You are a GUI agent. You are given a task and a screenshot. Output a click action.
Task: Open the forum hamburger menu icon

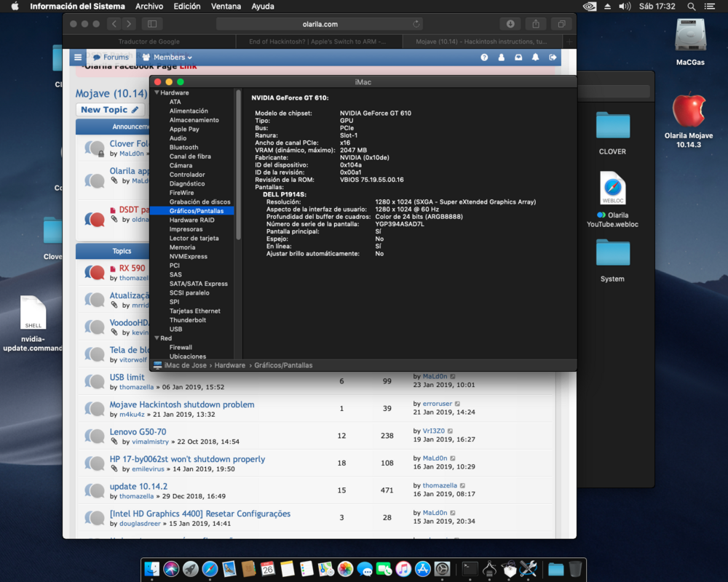coord(78,57)
